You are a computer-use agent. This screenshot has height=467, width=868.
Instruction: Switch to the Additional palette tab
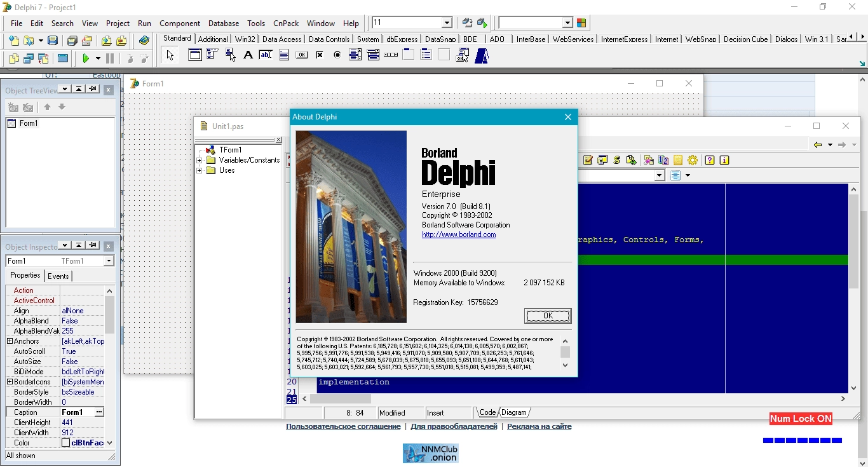(x=213, y=39)
